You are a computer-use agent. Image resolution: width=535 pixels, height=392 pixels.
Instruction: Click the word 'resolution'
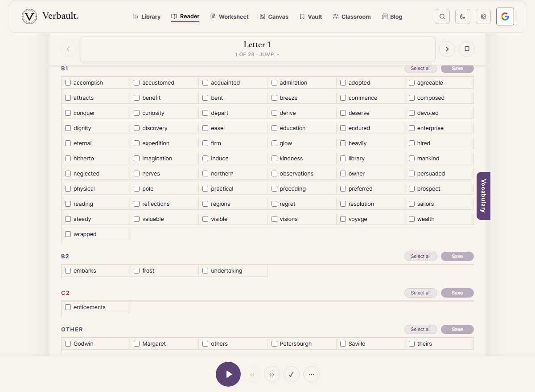click(361, 204)
